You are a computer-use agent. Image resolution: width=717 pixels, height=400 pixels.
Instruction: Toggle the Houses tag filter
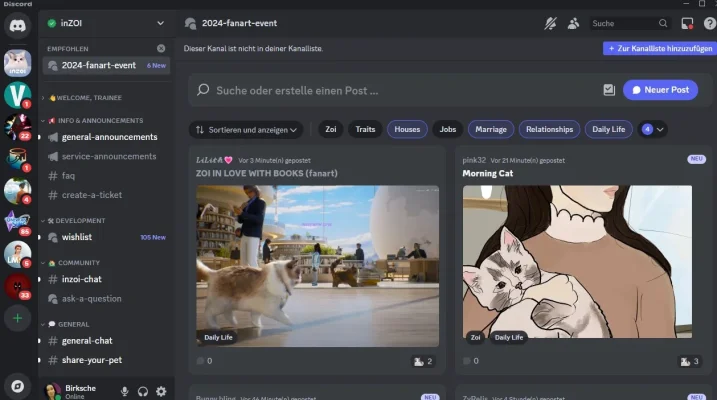[x=407, y=130]
